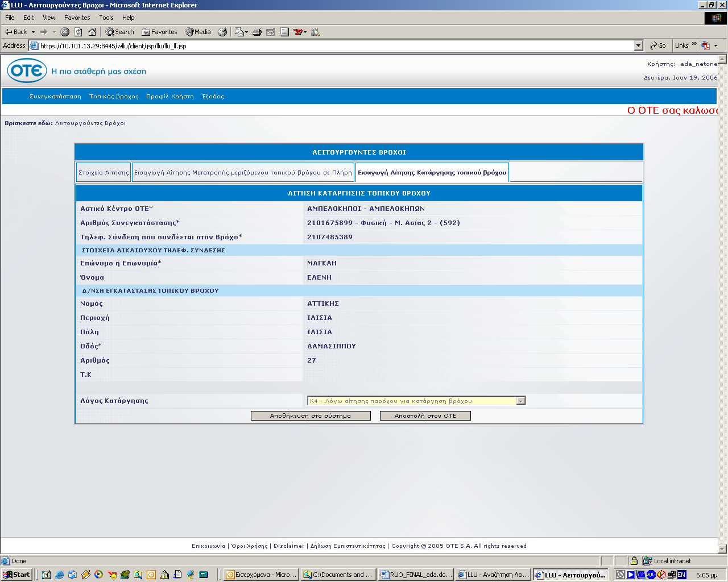
Task: Switch to Εισαγωγή Αίτησης Μετατροπής tab
Action: [x=243, y=172]
